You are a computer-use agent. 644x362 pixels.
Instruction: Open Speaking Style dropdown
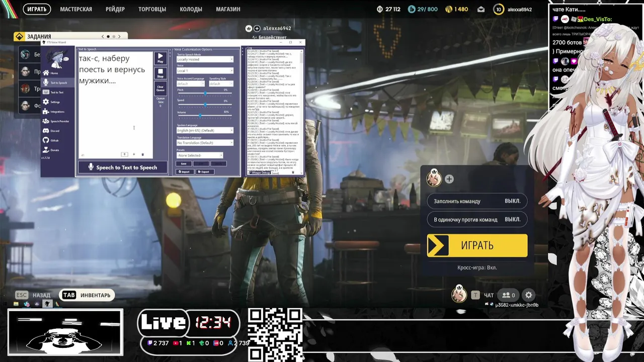(x=221, y=84)
